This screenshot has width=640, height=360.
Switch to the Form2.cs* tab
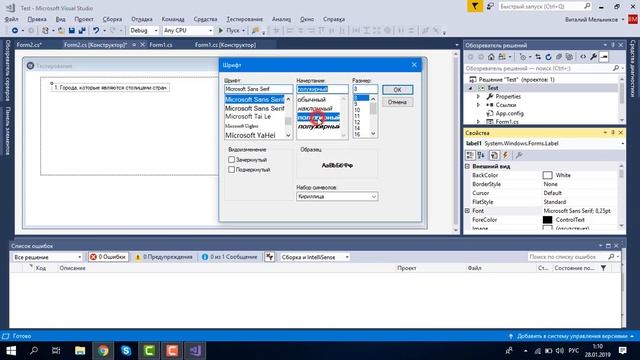pyautogui.click(x=29, y=45)
